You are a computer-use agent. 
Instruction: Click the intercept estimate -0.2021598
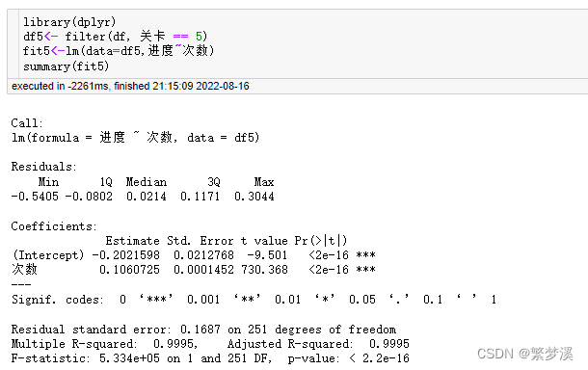(126, 255)
